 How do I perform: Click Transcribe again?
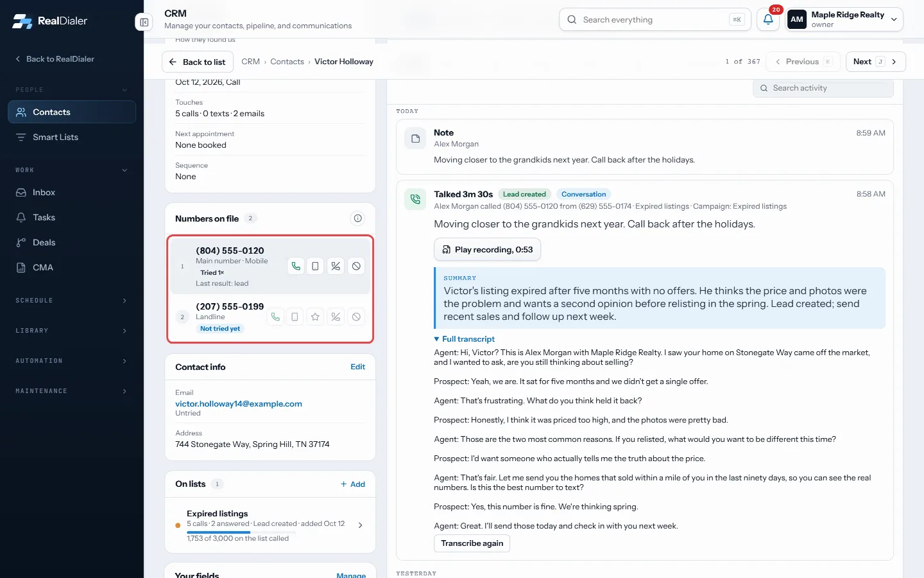(472, 543)
